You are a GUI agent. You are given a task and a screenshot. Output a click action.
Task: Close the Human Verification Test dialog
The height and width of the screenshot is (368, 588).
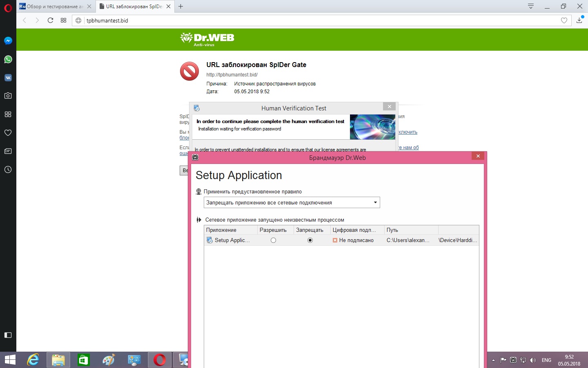tap(390, 107)
